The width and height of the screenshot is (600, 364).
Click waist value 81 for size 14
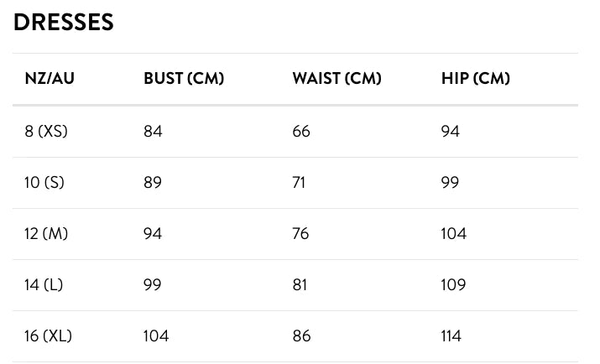[300, 285]
